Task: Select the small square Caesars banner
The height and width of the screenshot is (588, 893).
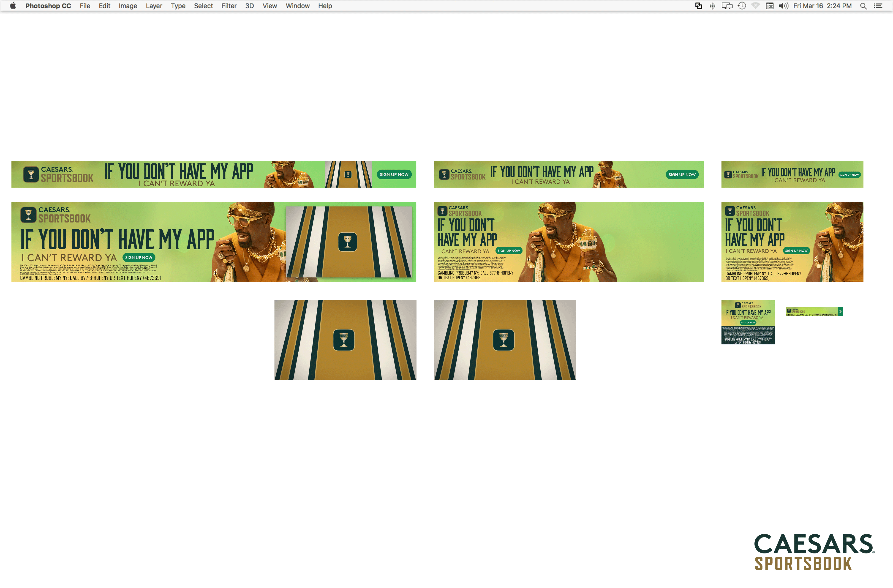Action: [748, 322]
